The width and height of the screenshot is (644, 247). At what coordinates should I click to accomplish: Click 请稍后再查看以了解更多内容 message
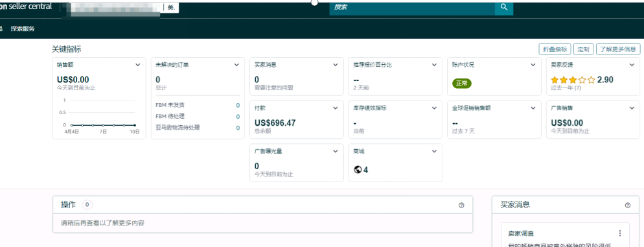102,223
